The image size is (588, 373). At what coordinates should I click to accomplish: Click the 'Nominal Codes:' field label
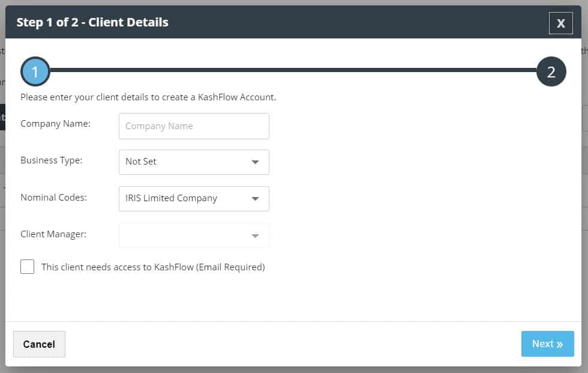click(x=53, y=197)
